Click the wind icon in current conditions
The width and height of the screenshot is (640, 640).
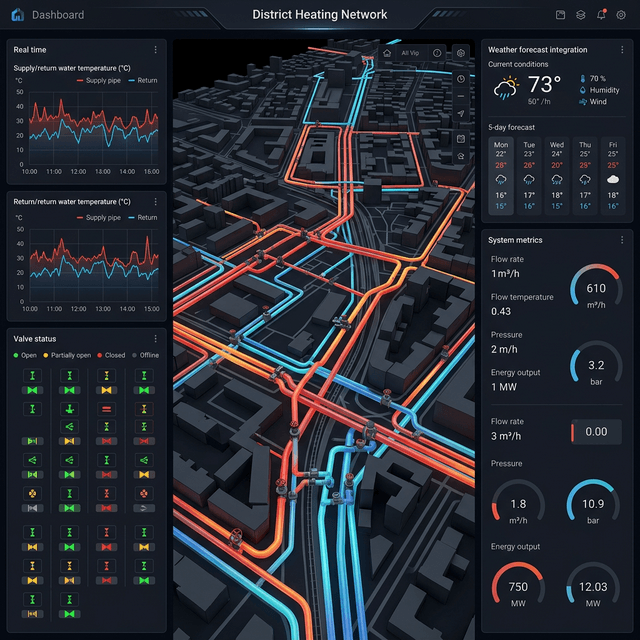(x=583, y=102)
